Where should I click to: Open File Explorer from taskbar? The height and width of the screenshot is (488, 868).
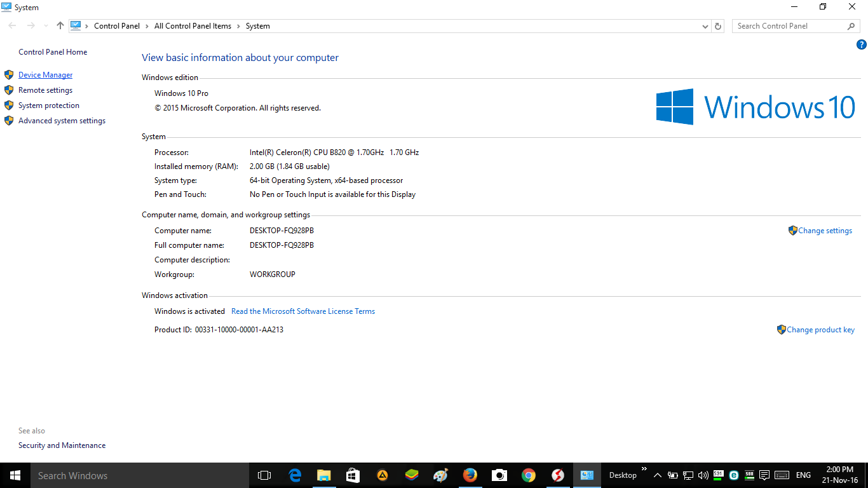[324, 475]
